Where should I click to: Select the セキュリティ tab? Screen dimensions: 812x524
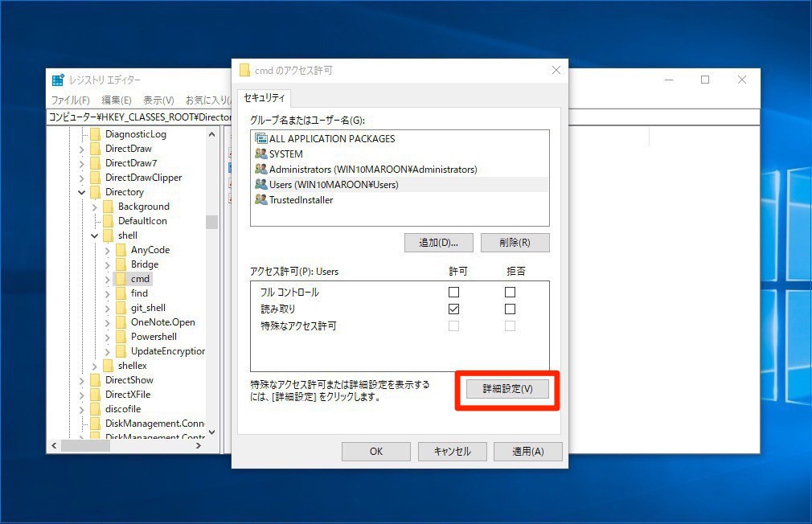pos(265,97)
